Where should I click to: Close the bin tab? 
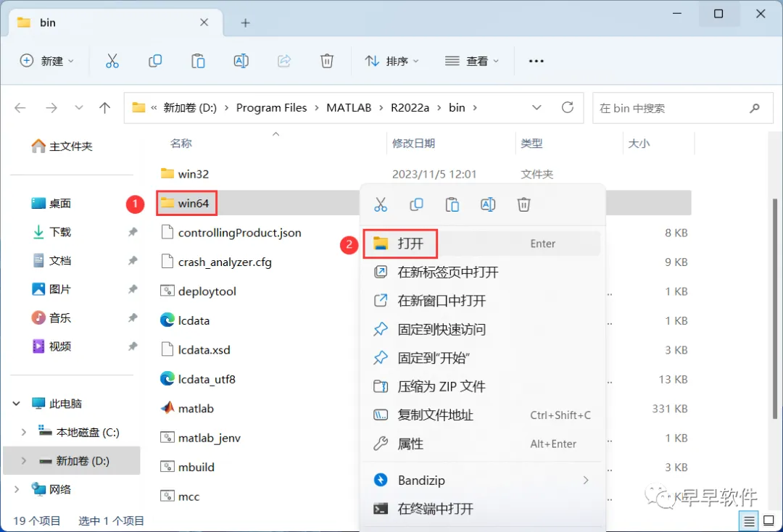tap(204, 22)
